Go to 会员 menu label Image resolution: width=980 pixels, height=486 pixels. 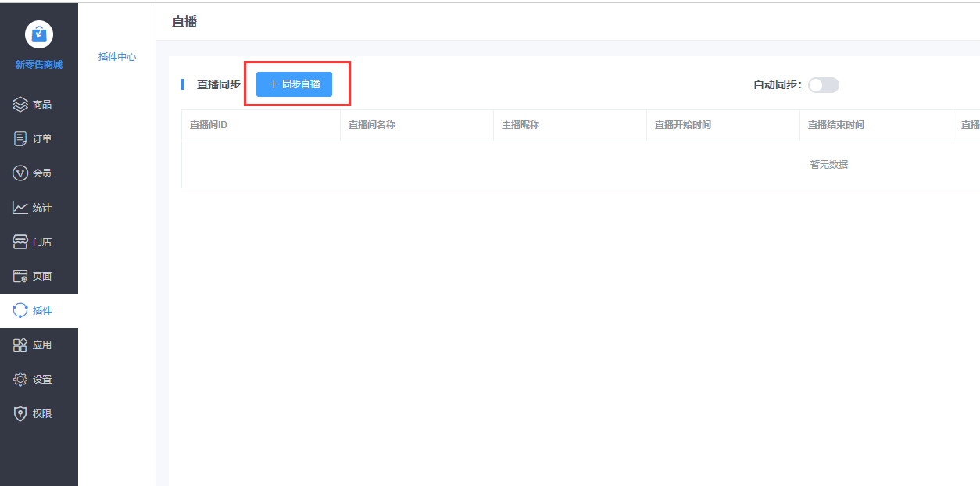tap(42, 173)
